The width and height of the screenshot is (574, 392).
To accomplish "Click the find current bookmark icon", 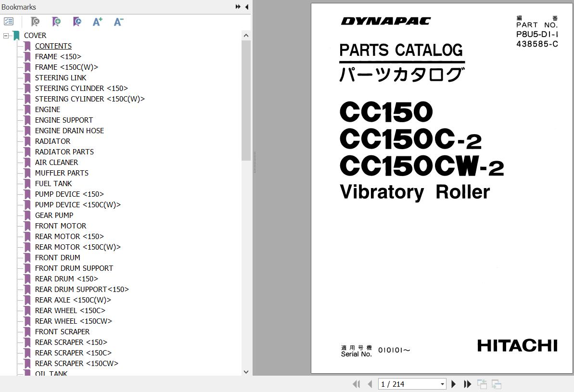I will [x=77, y=22].
